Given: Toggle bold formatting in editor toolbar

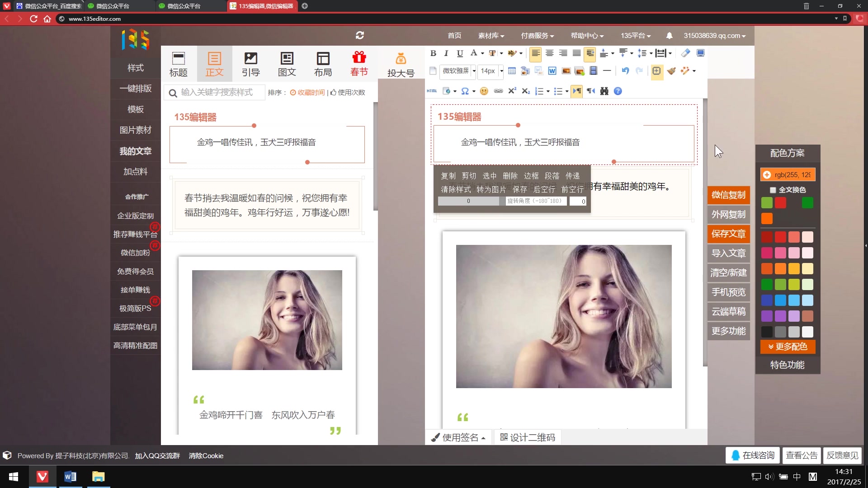Looking at the screenshot, I should click(433, 53).
